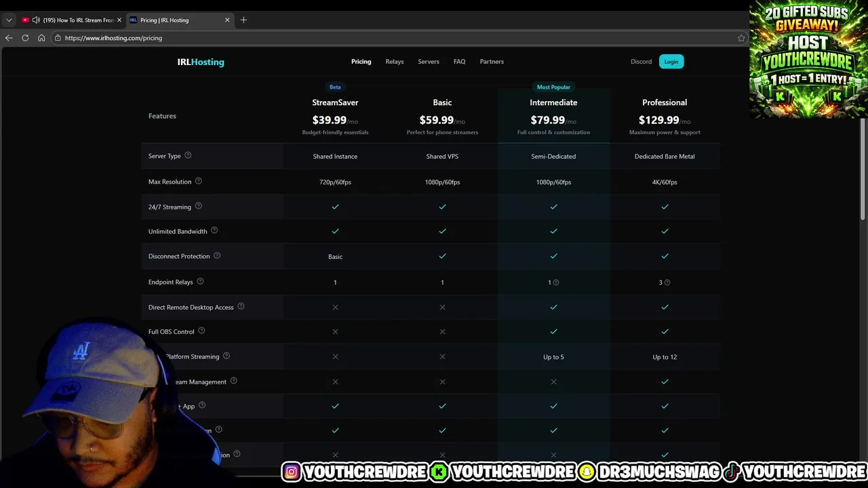Open IRLHosting logo home link
The image size is (868, 488).
tap(201, 62)
